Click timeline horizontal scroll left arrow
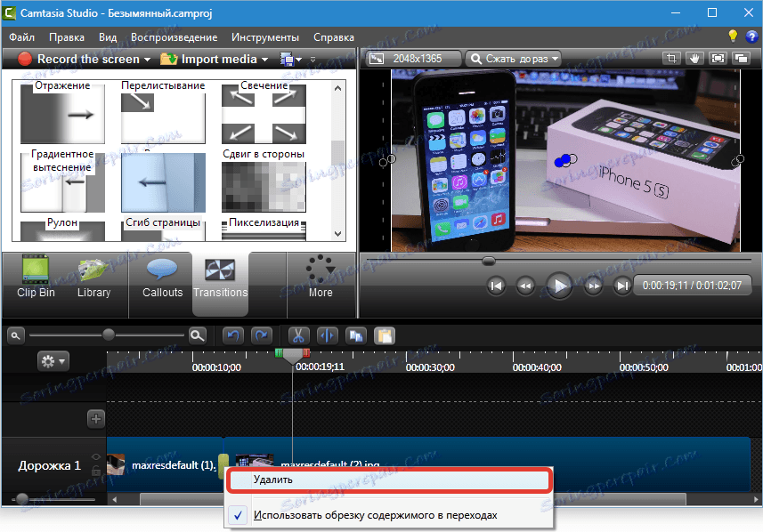 (x=115, y=499)
